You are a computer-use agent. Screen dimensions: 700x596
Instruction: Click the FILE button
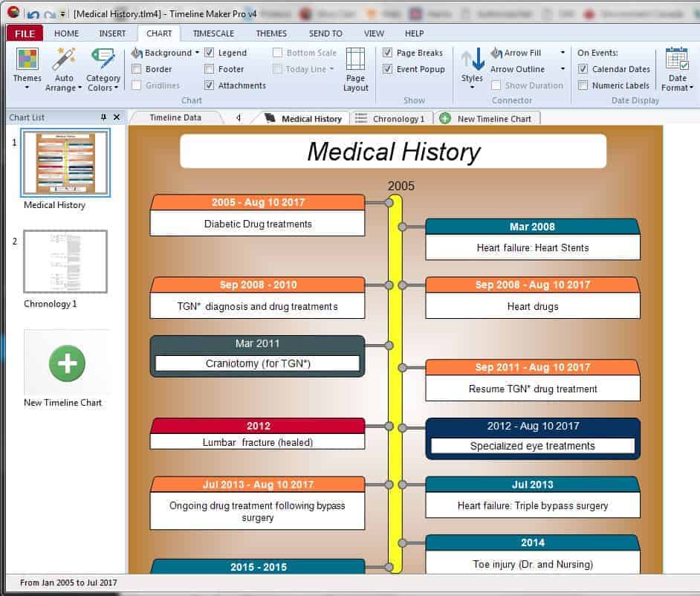click(25, 33)
